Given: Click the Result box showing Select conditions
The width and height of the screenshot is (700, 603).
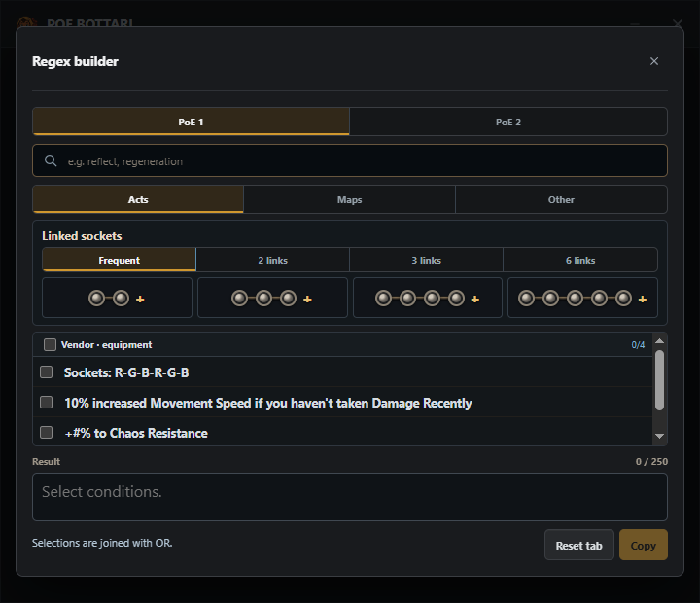Looking at the screenshot, I should [x=350, y=497].
